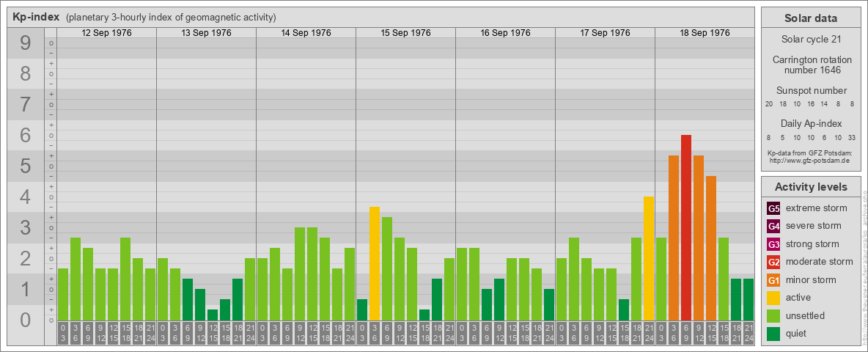The height and width of the screenshot is (352, 868).
Task: Select the 18 Sep 1976 date header
Action: coord(705,33)
